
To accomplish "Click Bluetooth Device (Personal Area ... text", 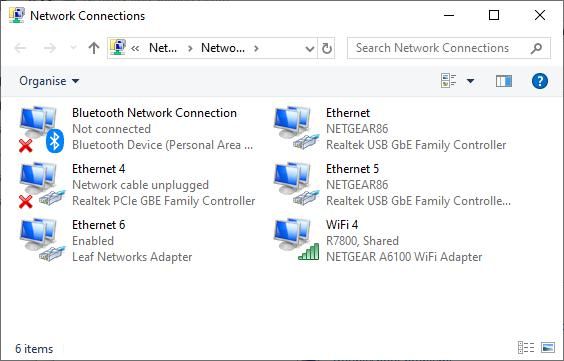I will (163, 145).
